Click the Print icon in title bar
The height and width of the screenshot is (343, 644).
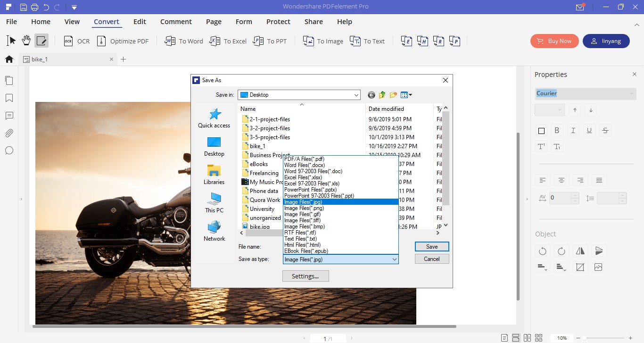[x=34, y=7]
